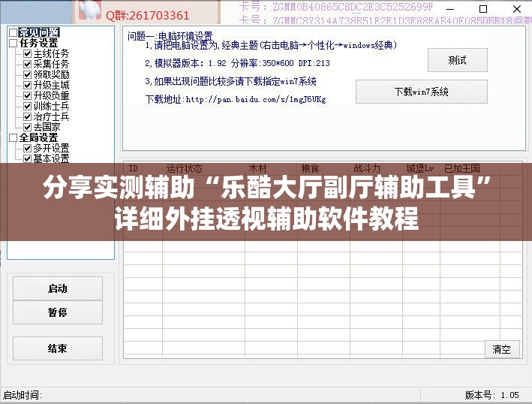Click the 粮食 column header

[323, 168]
